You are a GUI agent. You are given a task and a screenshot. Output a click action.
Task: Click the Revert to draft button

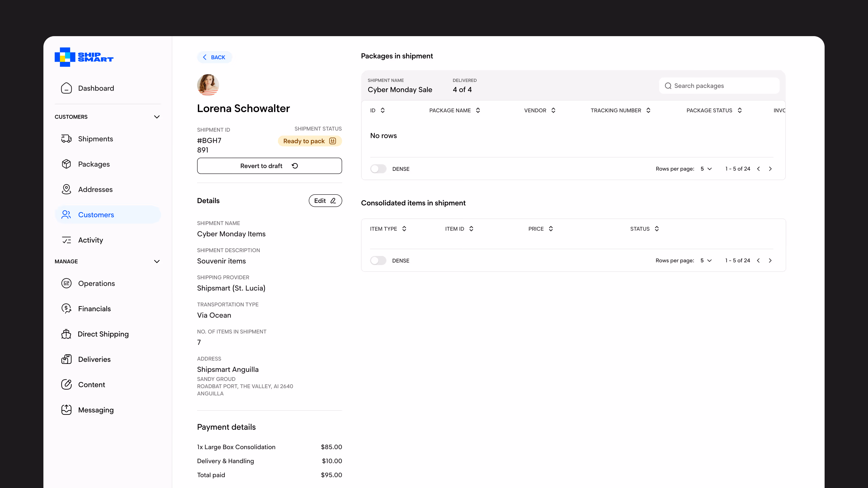(269, 166)
